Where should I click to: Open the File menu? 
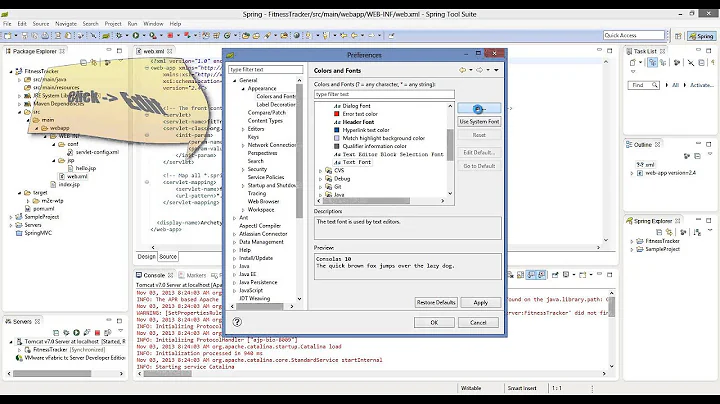7,23
